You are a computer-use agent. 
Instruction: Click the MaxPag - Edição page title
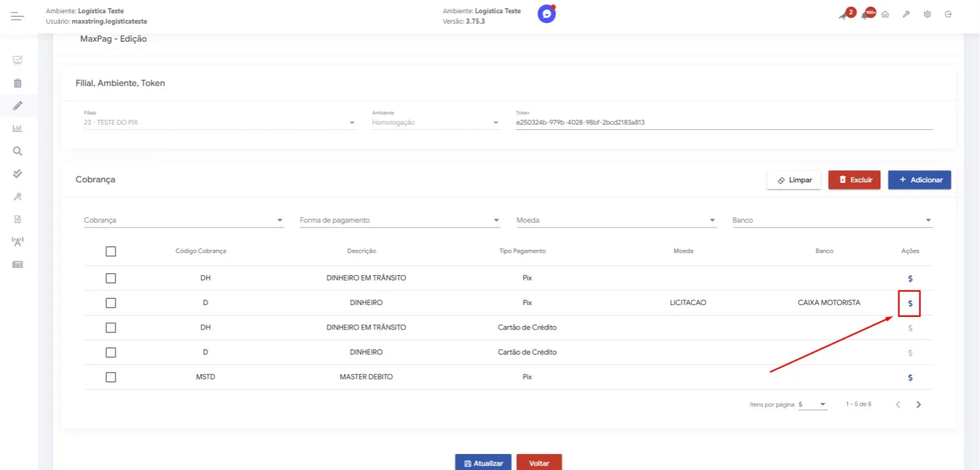pos(113,39)
